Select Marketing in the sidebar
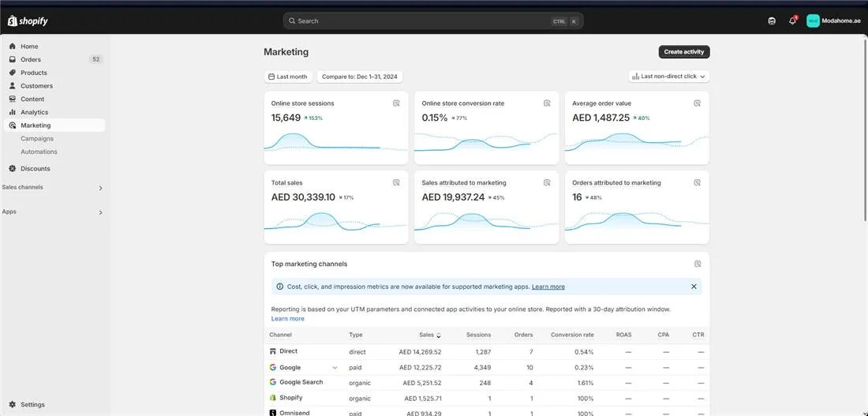Image resolution: width=868 pixels, height=416 pixels. (x=54, y=126)
